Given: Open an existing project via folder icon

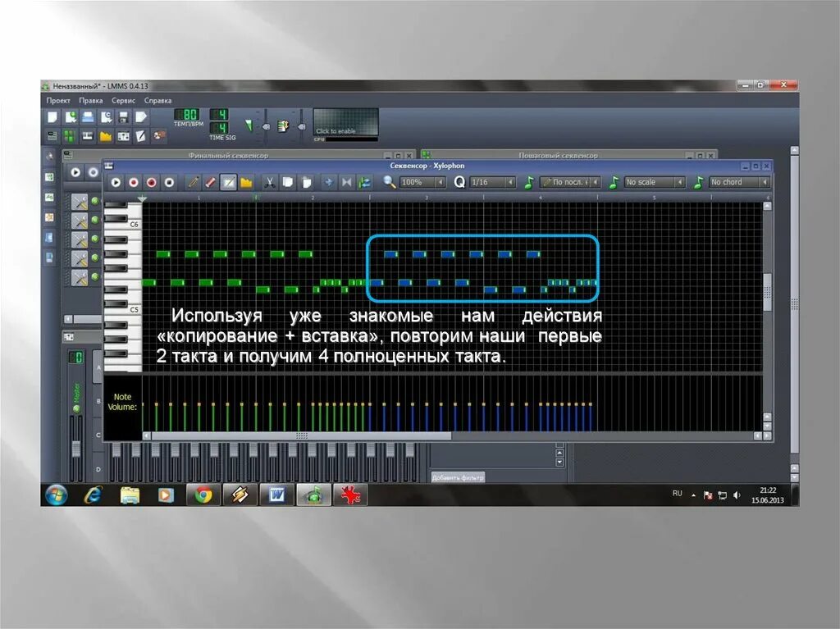Looking at the screenshot, I should [x=88, y=116].
